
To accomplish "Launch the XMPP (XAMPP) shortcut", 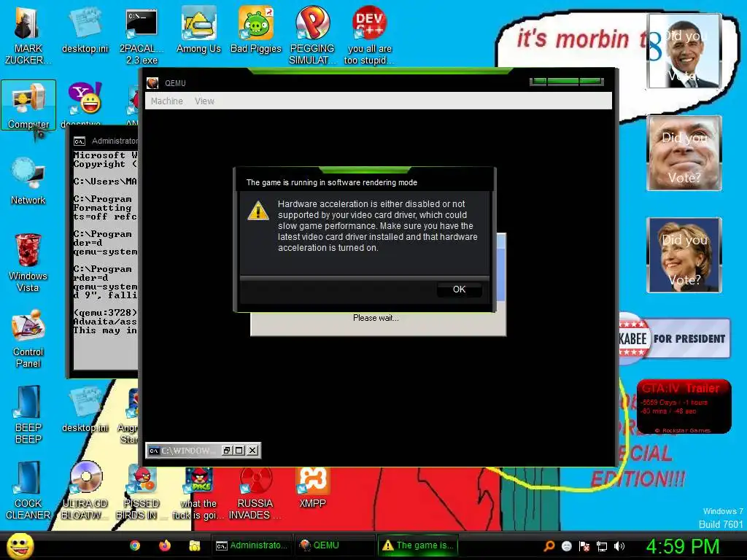I will (x=312, y=488).
